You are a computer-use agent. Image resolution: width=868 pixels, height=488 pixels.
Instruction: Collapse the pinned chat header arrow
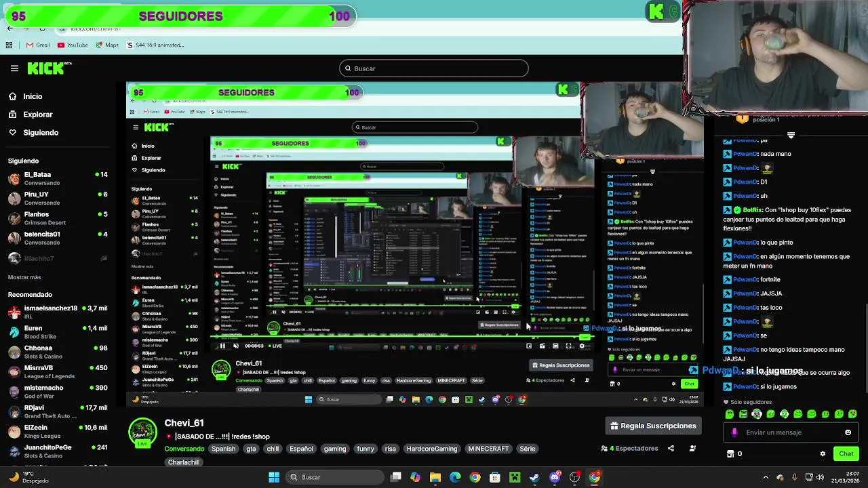[791, 135]
